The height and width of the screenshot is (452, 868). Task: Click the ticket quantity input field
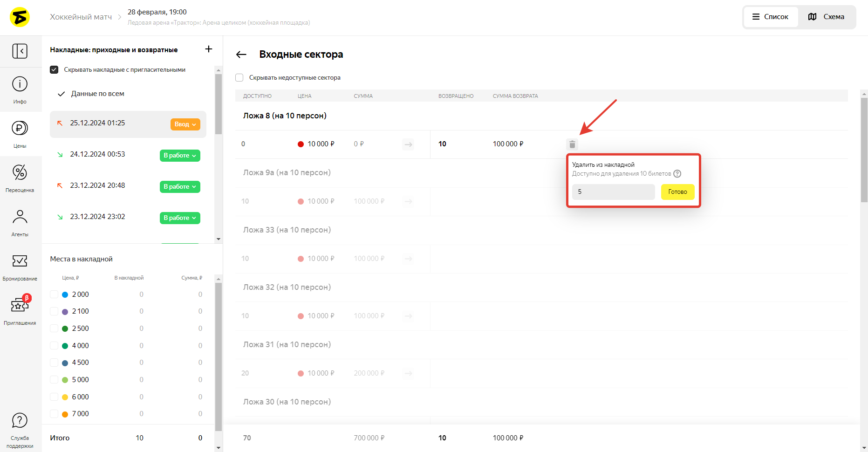coord(613,192)
